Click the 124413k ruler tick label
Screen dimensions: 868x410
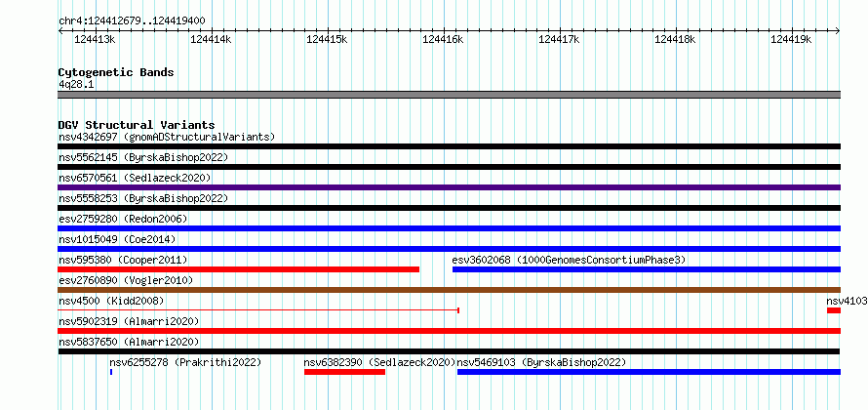click(x=95, y=39)
